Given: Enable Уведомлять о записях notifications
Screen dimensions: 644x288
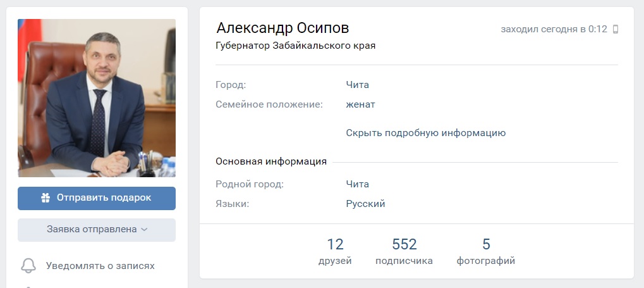Looking at the screenshot, I should 100,266.
